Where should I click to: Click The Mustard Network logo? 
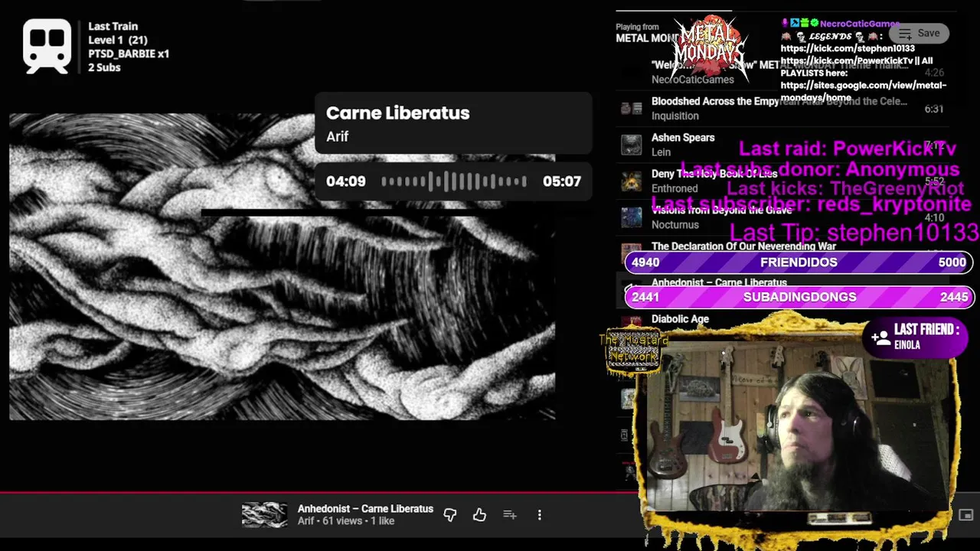pos(633,351)
